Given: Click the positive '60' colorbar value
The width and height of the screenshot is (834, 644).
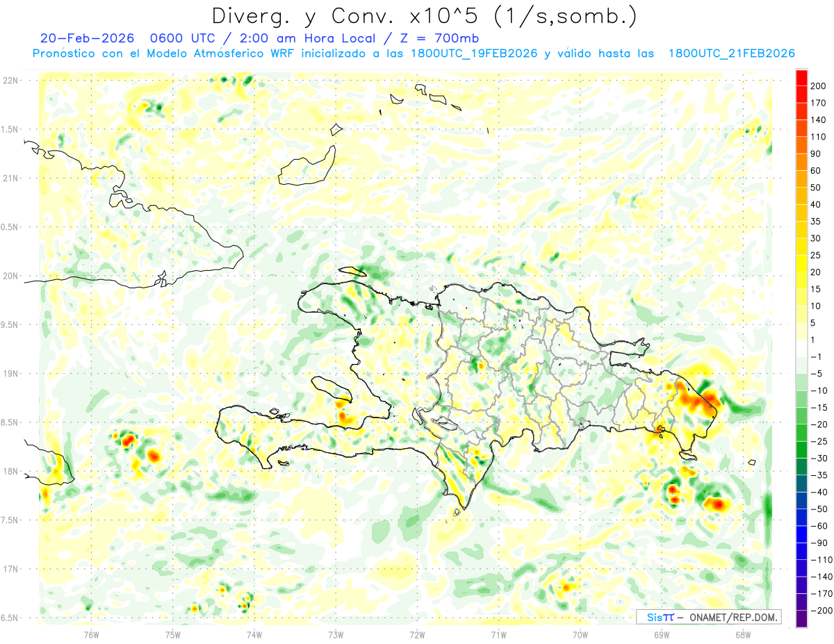Looking at the screenshot, I should tap(817, 170).
